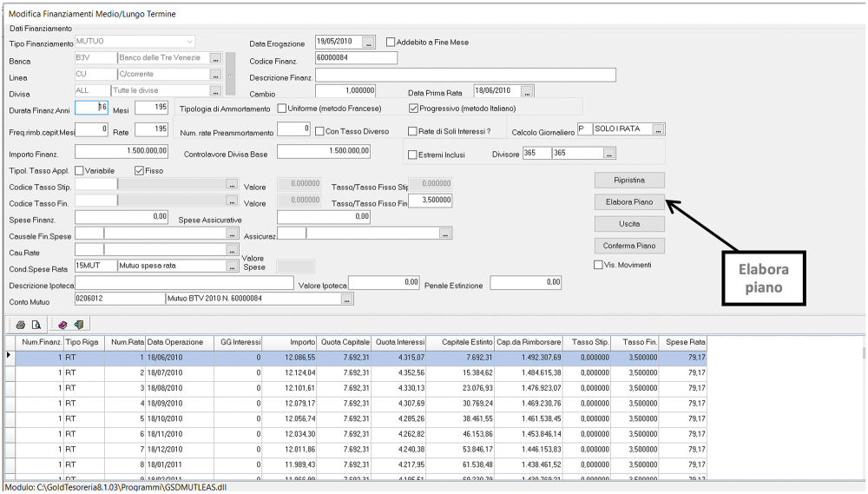Click into the Descrizione Finanz. text field

[465, 76]
